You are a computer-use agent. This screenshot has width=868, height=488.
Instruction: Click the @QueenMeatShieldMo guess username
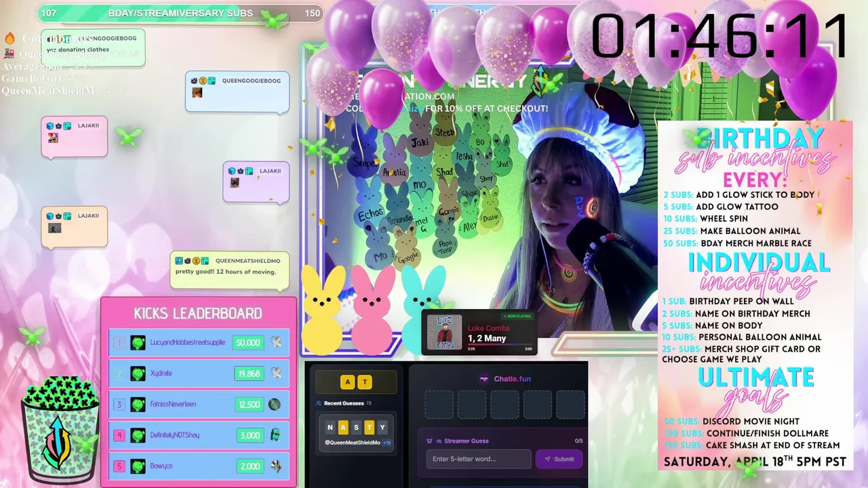353,443
